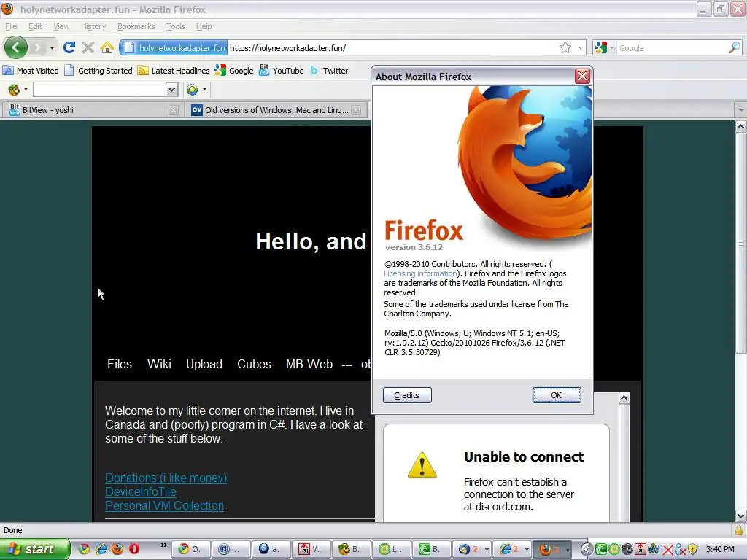Reload the current page

(69, 47)
